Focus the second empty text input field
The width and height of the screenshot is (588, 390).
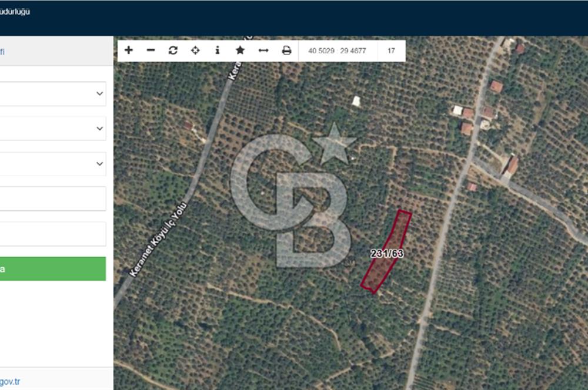pyautogui.click(x=53, y=234)
